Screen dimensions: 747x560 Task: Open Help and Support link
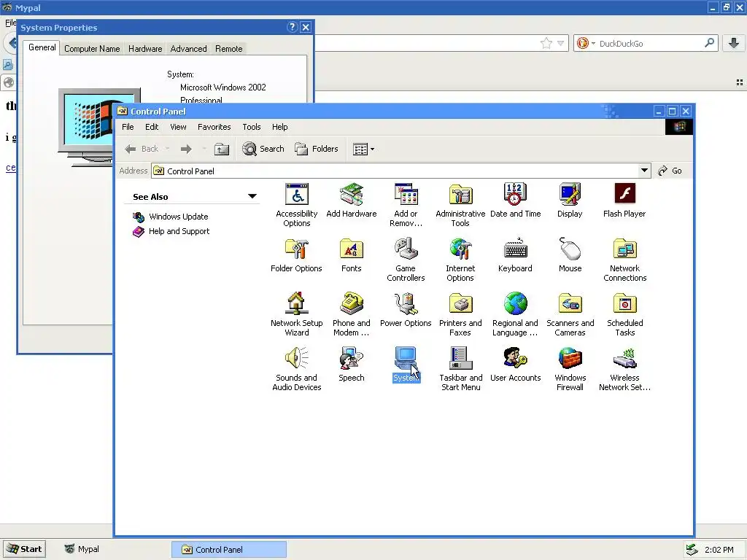(179, 231)
